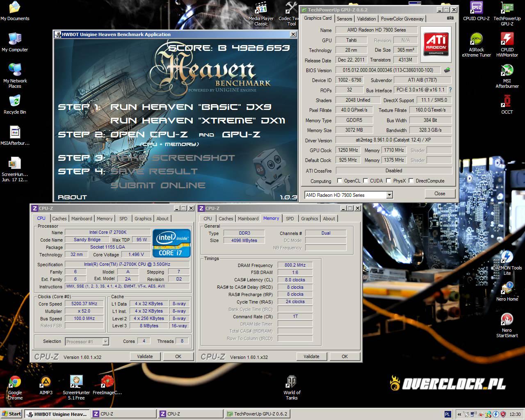Launch AIMP3 desktop shortcut
Viewport: 525px width, 420px height.
tap(46, 385)
